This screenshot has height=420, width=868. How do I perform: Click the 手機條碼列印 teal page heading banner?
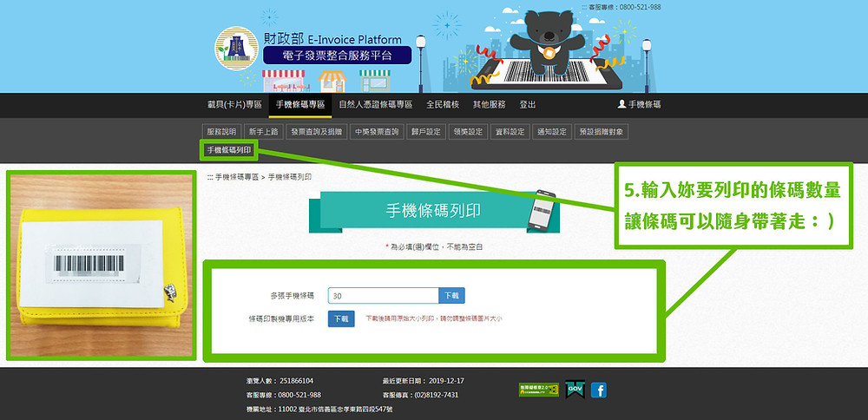[x=433, y=212]
